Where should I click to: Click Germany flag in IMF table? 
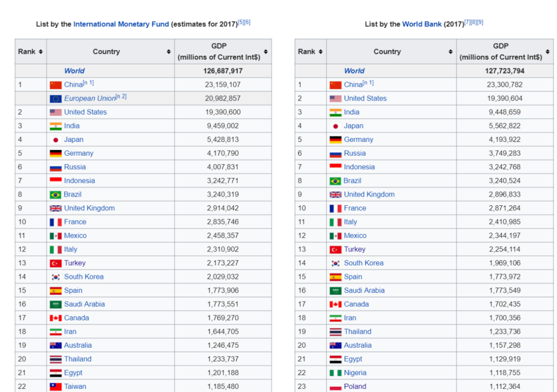click(55, 154)
